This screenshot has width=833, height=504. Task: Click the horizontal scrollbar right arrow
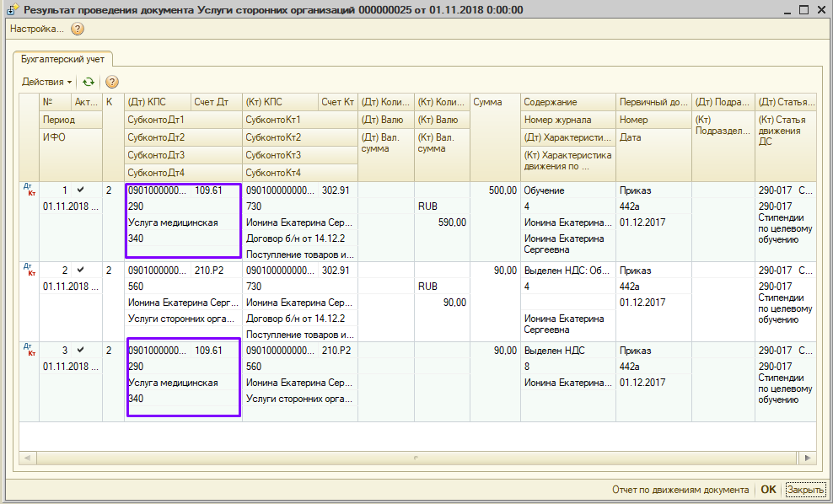[809, 458]
